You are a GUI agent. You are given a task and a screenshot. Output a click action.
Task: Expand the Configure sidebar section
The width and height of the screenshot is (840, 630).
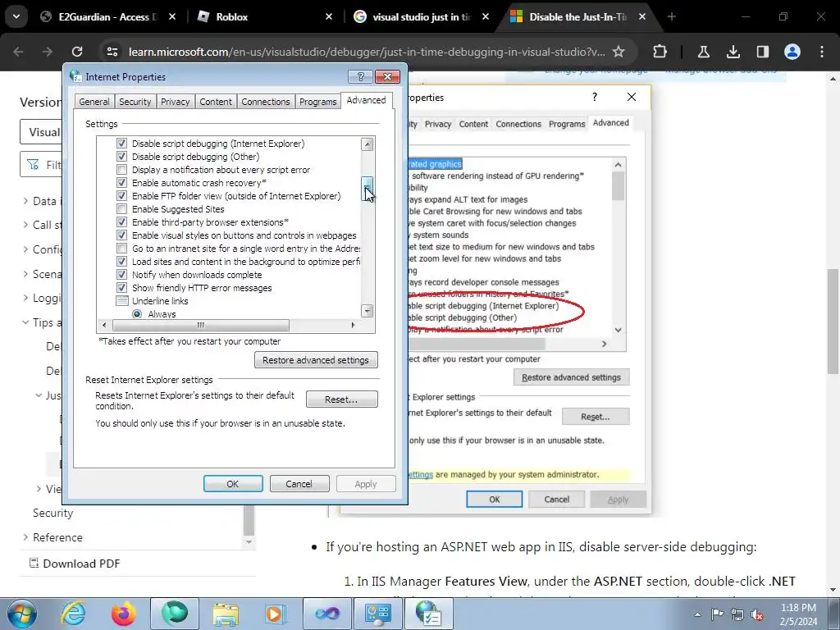tap(25, 249)
